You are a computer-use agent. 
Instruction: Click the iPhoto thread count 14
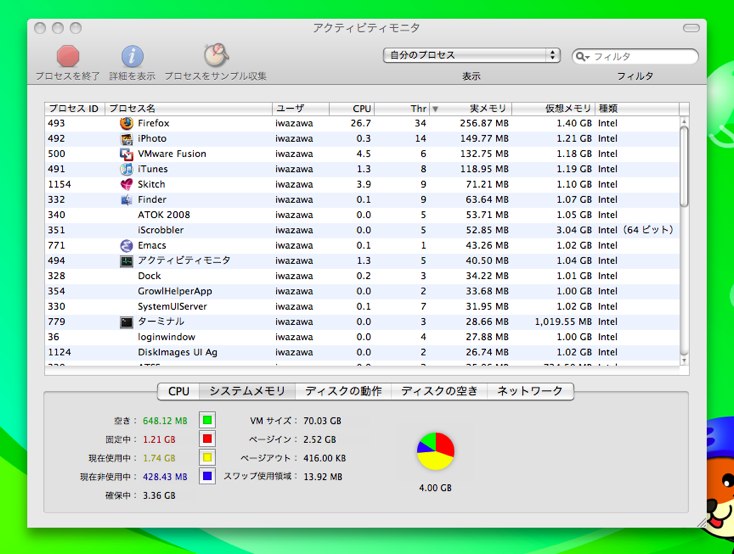pos(420,139)
